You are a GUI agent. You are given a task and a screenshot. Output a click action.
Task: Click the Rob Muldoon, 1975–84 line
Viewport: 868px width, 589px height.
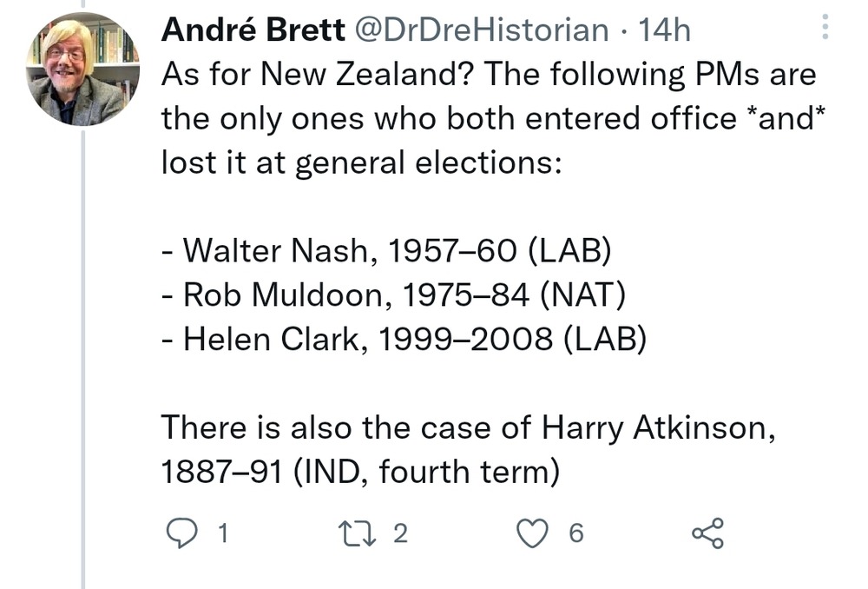[393, 294]
